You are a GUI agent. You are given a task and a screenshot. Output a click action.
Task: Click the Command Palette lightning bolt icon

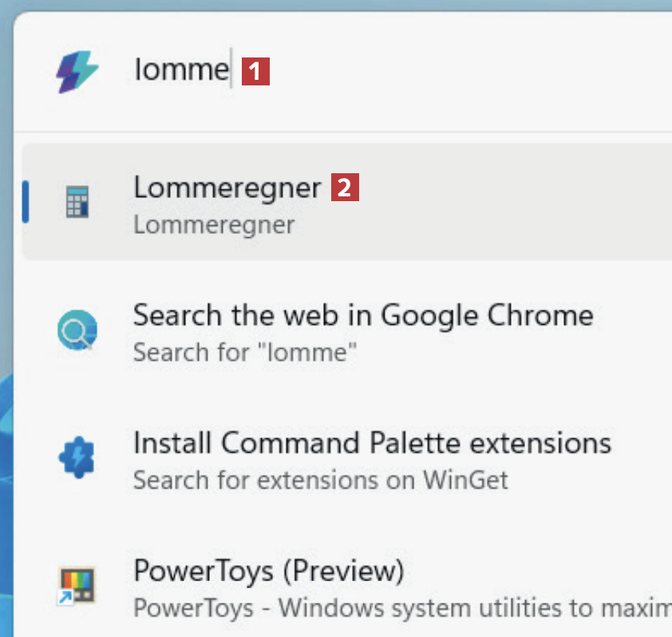point(77,70)
